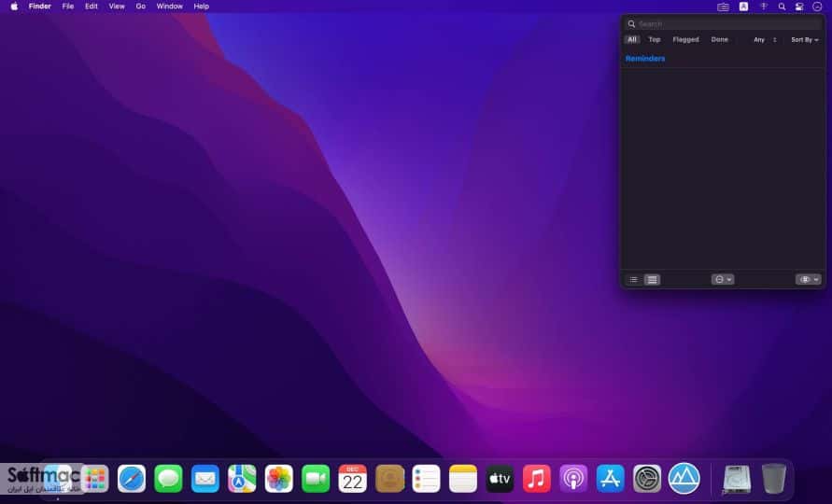Launch FaceTime from the Dock
This screenshot has width=832, height=504.
[x=316, y=479]
